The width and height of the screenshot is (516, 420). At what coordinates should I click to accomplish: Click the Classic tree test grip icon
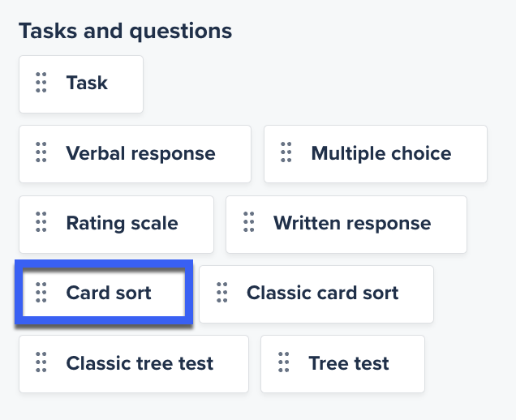[41, 363]
